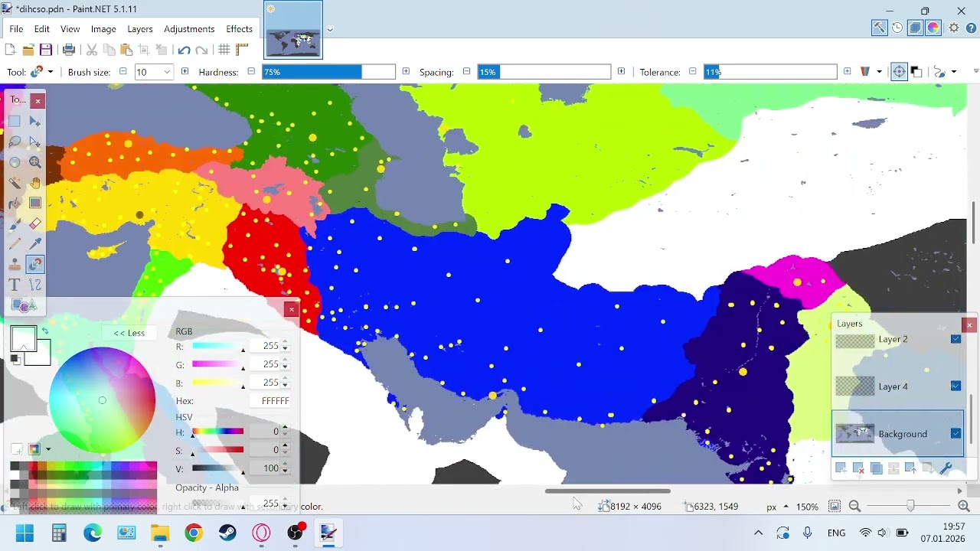Click the New file icon
This screenshot has height=551, width=980.
coord(10,50)
